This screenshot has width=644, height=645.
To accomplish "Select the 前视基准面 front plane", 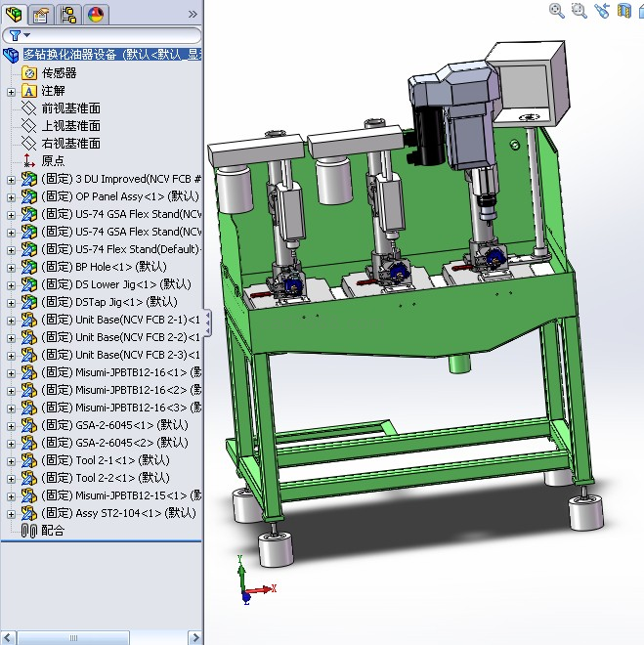I will 70,108.
